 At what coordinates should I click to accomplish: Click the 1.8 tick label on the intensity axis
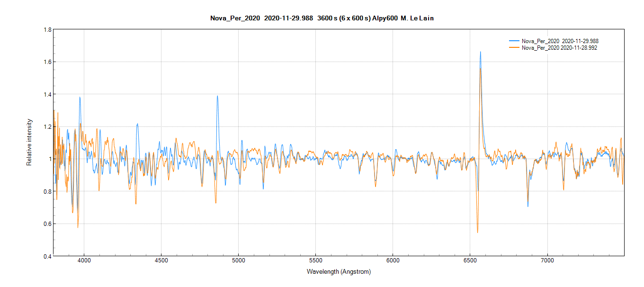pyautogui.click(x=47, y=29)
